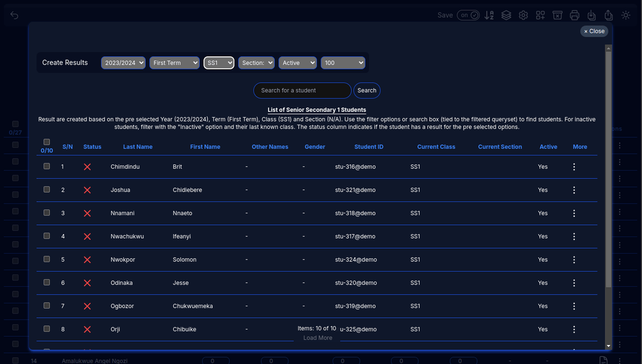Click the printer icon in the toolbar

(574, 15)
